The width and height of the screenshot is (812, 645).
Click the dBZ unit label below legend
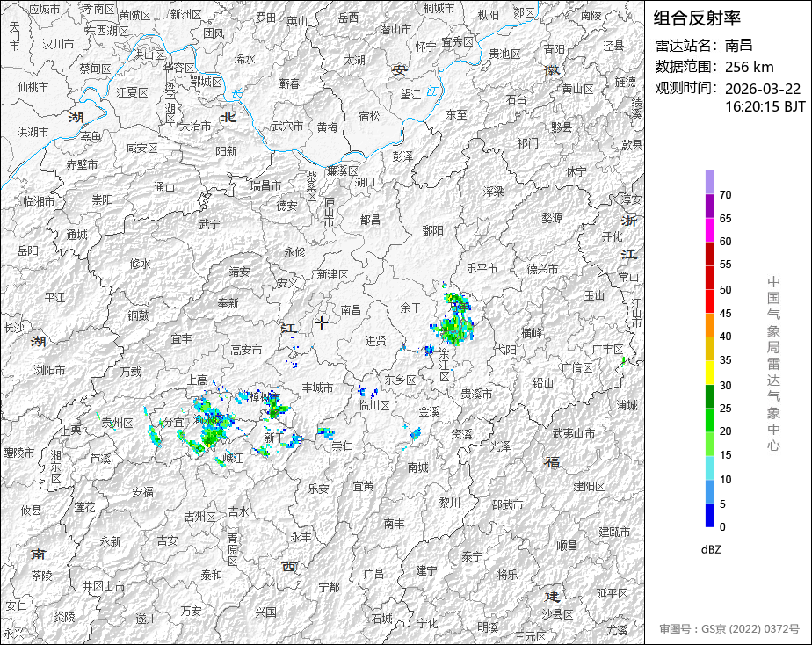pos(711,550)
